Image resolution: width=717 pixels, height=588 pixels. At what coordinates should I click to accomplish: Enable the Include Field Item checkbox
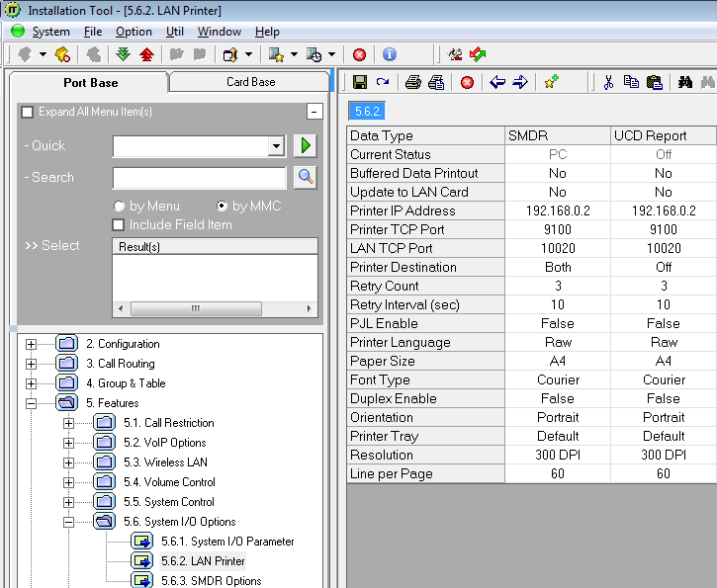pos(118,224)
